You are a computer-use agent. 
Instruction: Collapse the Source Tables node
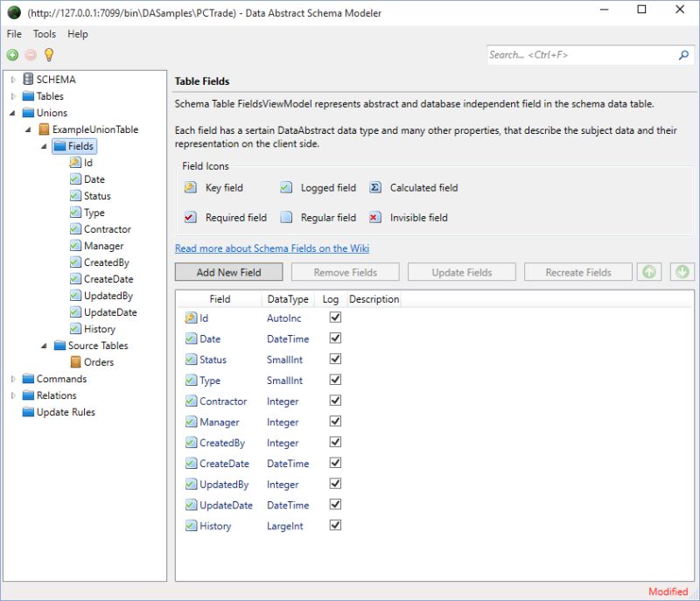point(45,346)
